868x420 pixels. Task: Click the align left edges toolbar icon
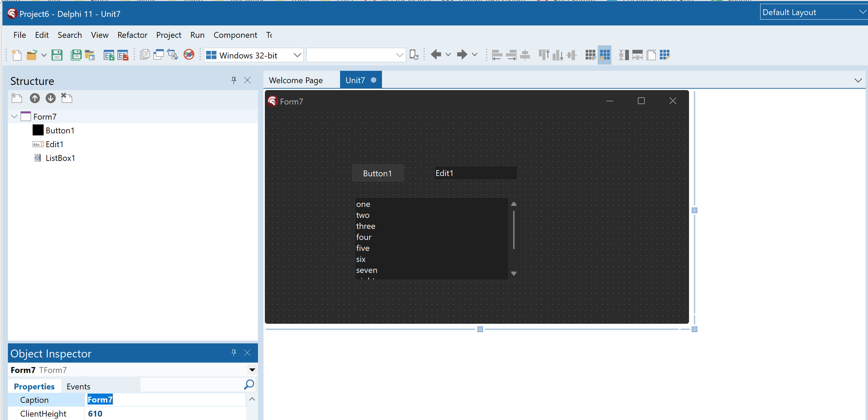click(x=497, y=55)
